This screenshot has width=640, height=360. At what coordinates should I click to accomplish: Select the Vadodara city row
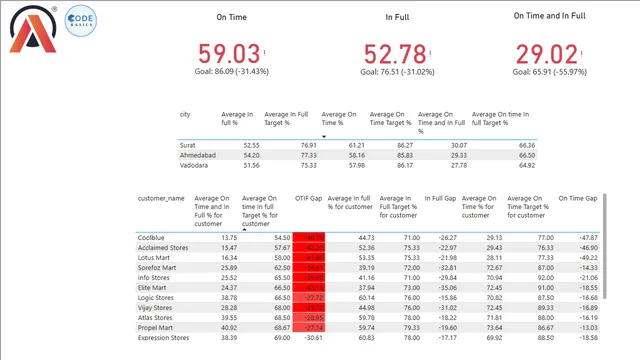[x=357, y=165]
